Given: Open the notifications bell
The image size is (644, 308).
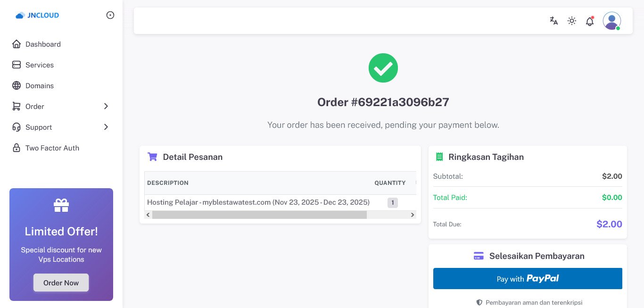Looking at the screenshot, I should coord(590,21).
